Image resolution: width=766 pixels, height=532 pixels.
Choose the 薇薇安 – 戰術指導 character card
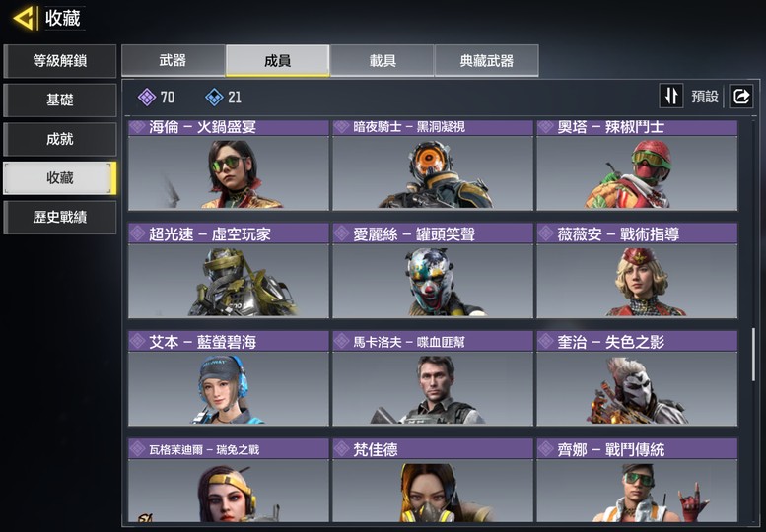(637, 271)
